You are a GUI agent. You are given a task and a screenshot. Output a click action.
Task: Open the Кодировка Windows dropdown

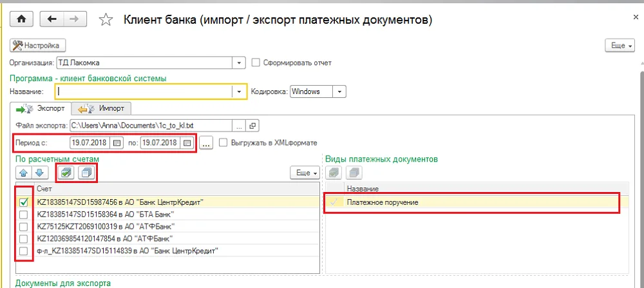(339, 91)
